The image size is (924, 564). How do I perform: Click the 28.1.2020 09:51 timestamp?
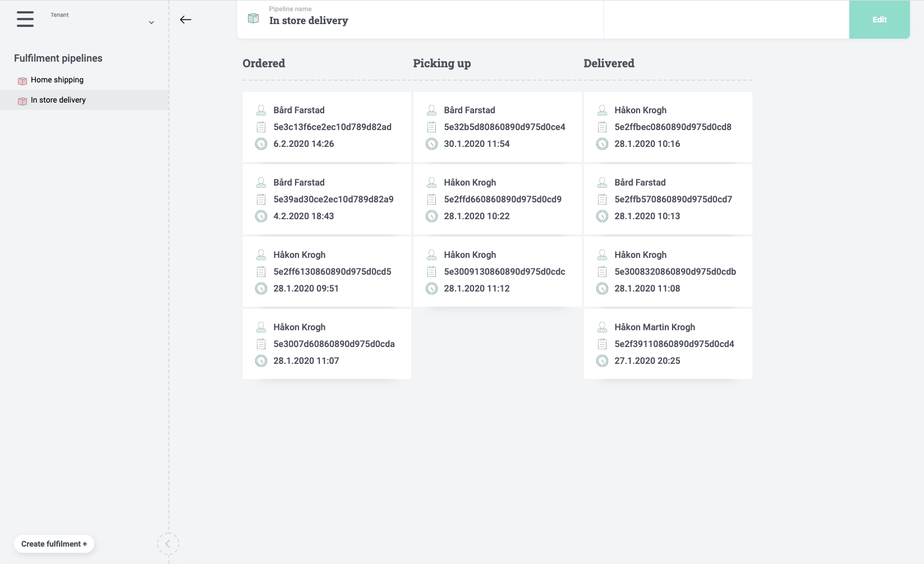(306, 289)
